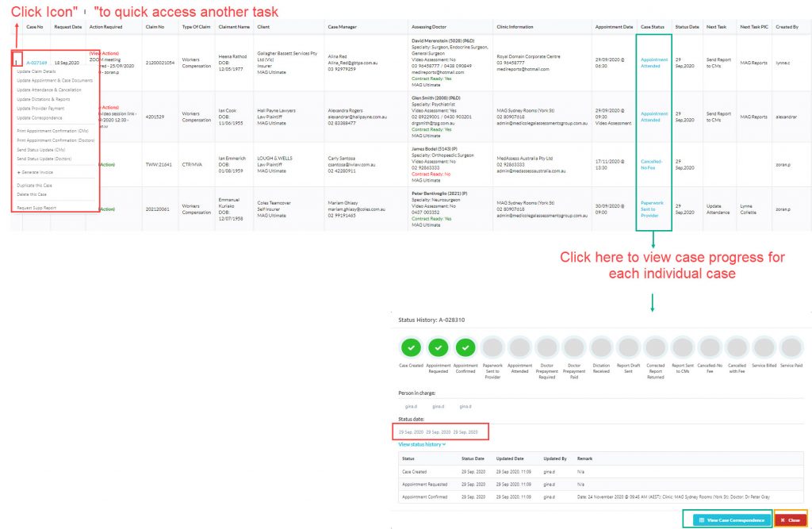Select the Appointment Confirmed status icon
The image size is (812, 529).
pos(465,347)
